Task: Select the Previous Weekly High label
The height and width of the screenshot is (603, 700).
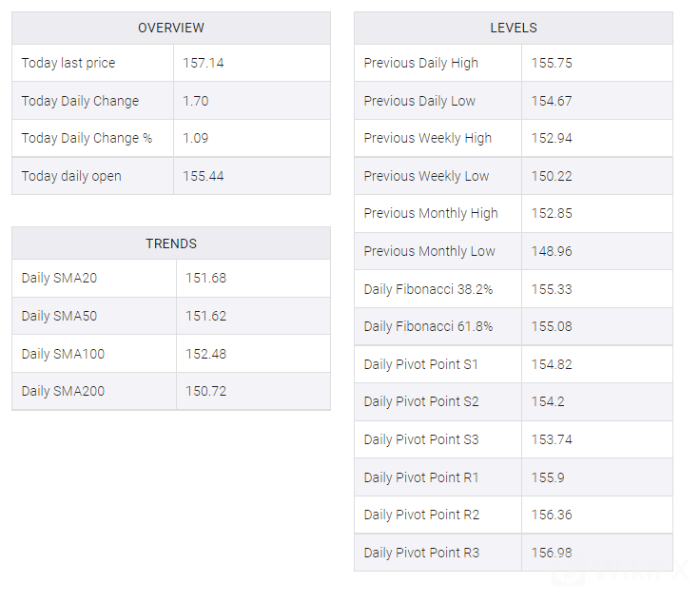Action: tap(428, 138)
